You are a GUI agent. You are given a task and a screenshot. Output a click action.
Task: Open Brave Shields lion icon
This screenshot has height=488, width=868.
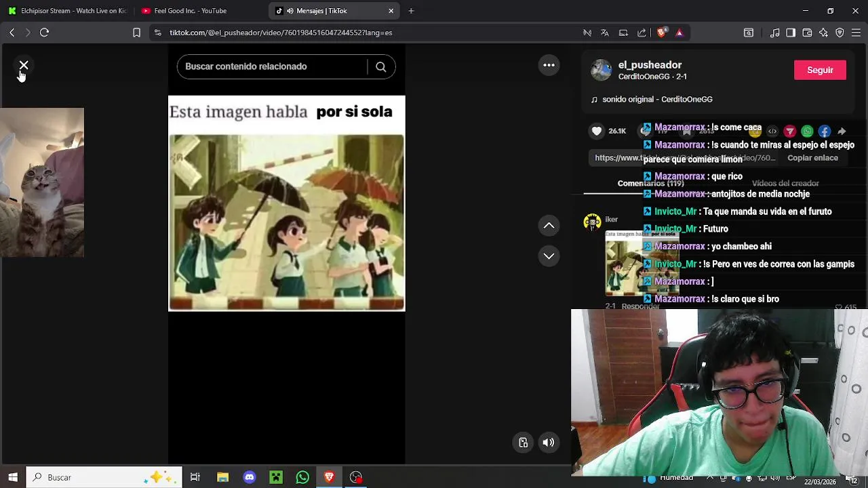tap(661, 33)
